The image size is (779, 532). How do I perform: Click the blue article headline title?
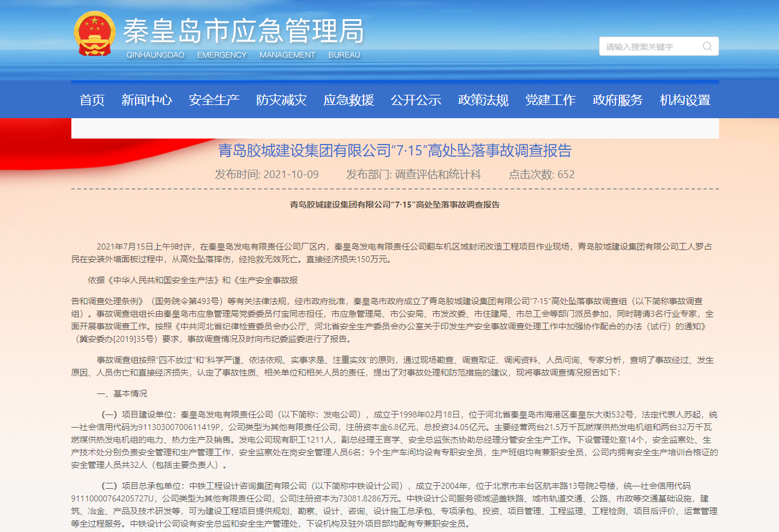[x=395, y=150]
